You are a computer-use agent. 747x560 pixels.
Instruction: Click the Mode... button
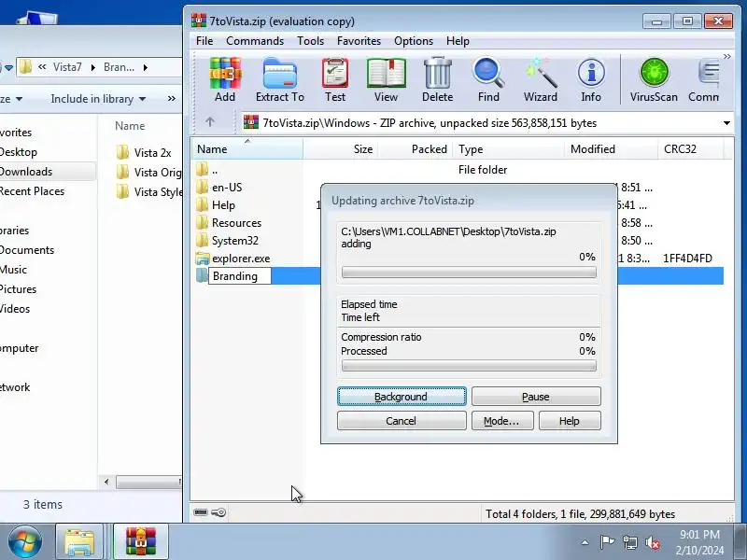502,421
